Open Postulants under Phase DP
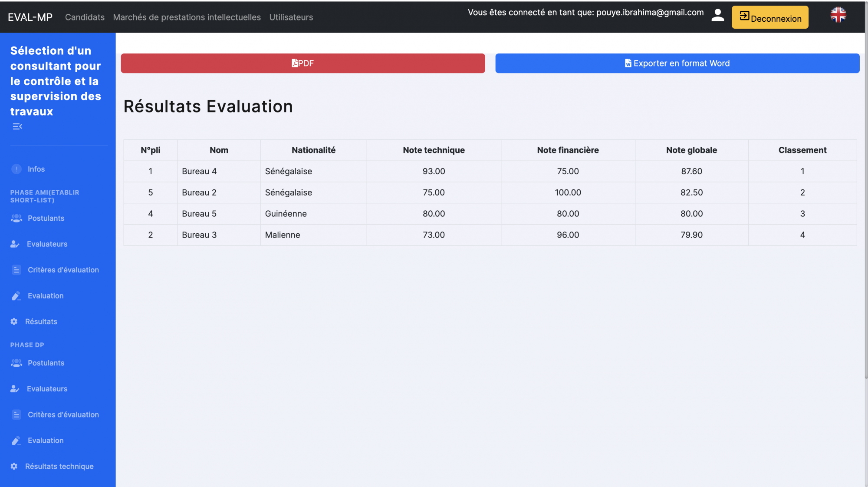This screenshot has height=487, width=868. (46, 363)
